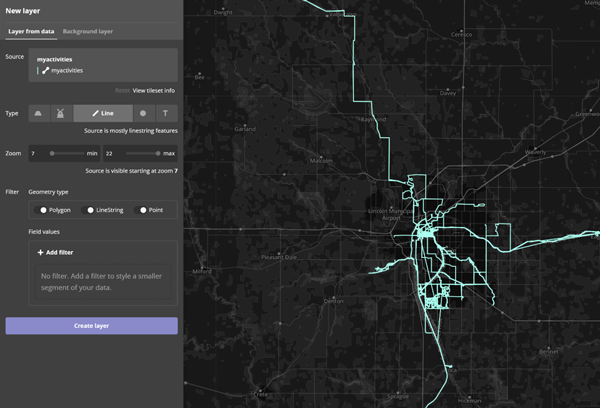Click the Ceresco label on the map

(461, 34)
